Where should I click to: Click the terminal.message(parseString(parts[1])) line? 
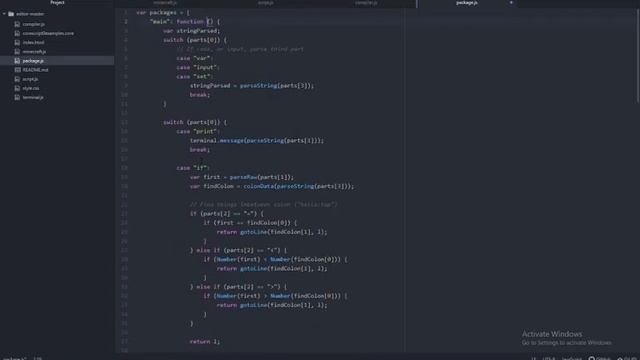click(x=257, y=140)
